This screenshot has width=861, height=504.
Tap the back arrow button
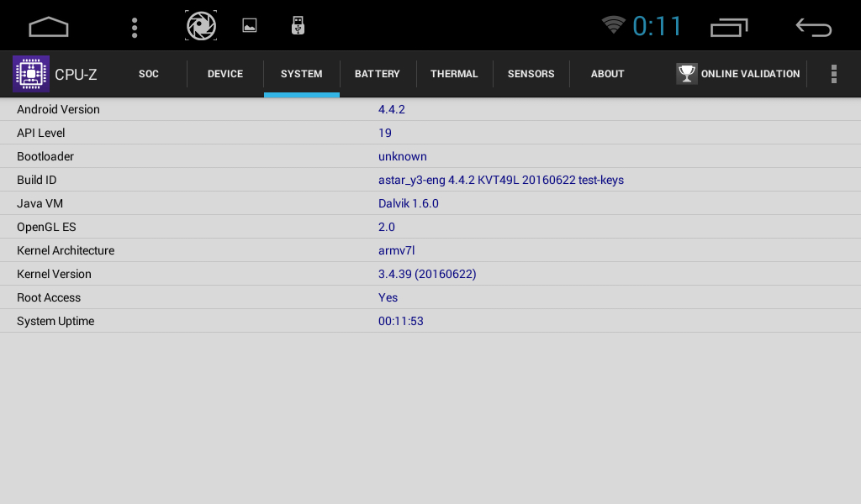[x=814, y=28]
